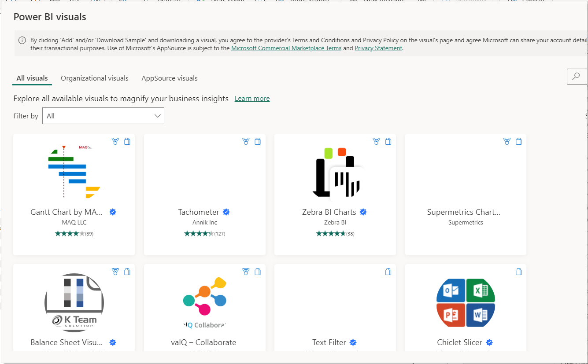588x364 pixels.
Task: Click the certified medal icon on valQ Collaborate card
Action: point(246,272)
